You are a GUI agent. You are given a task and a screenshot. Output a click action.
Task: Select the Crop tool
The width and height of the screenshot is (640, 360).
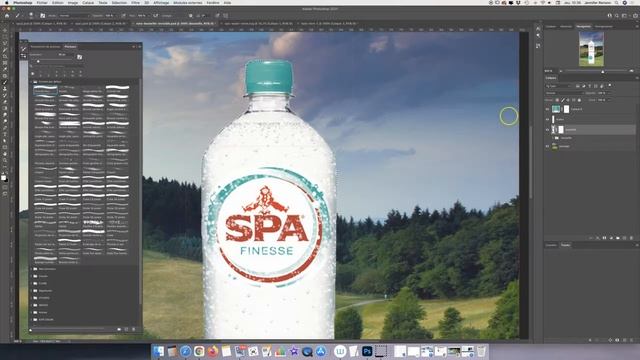pyautogui.click(x=5, y=56)
